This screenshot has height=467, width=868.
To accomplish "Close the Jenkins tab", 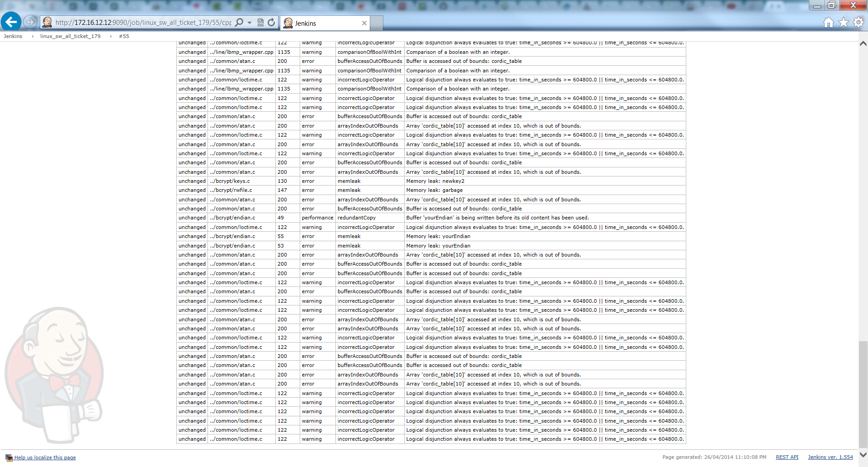I will click(x=364, y=23).
